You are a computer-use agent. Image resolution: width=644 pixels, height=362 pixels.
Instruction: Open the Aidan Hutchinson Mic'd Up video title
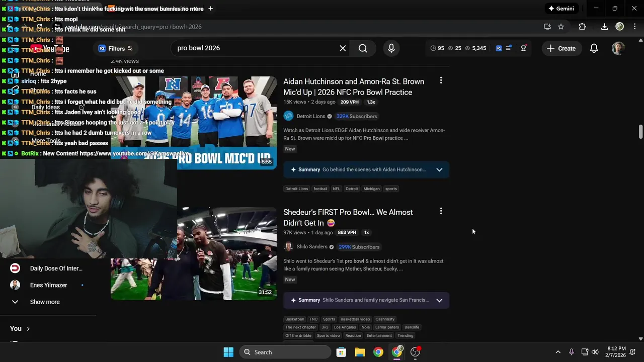354,86
